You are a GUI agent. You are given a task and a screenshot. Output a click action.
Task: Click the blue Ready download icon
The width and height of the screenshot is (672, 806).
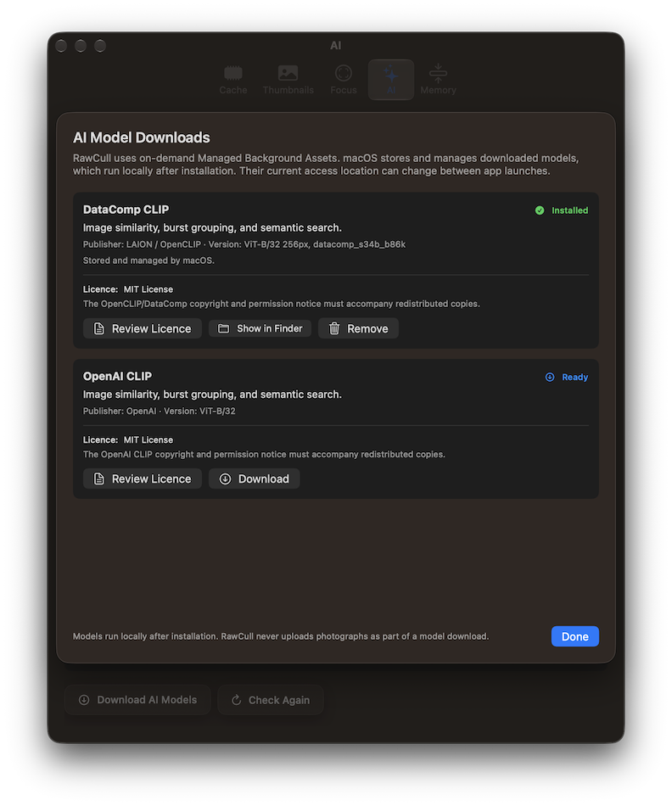click(550, 377)
